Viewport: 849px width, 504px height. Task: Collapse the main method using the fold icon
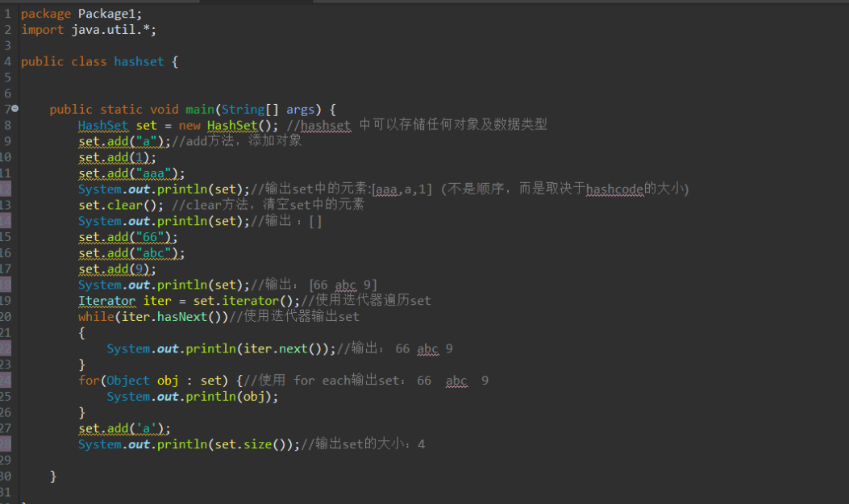click(x=14, y=109)
